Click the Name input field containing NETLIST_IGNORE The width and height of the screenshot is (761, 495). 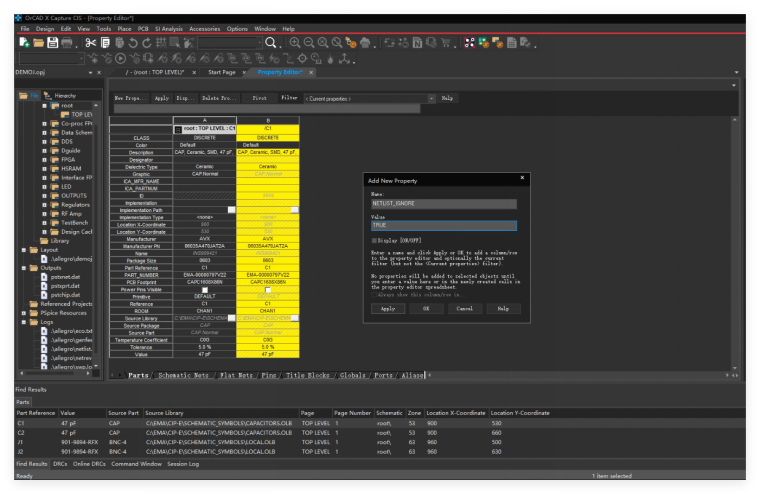coord(444,204)
